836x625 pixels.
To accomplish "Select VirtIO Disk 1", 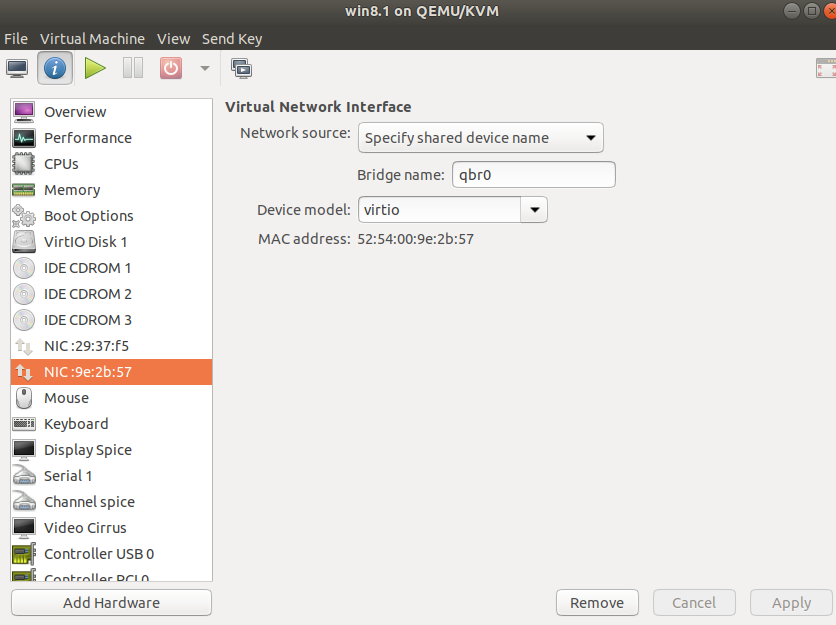I will [x=111, y=242].
